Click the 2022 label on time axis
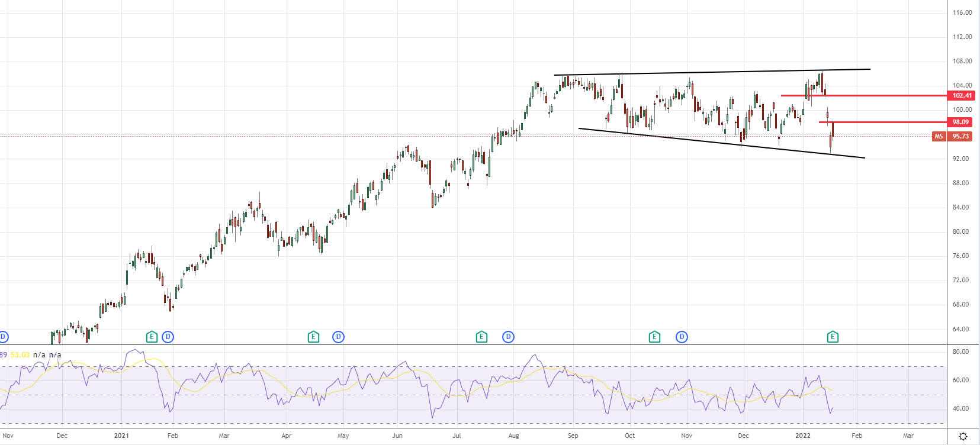The height and width of the screenshot is (445, 980). coord(802,436)
